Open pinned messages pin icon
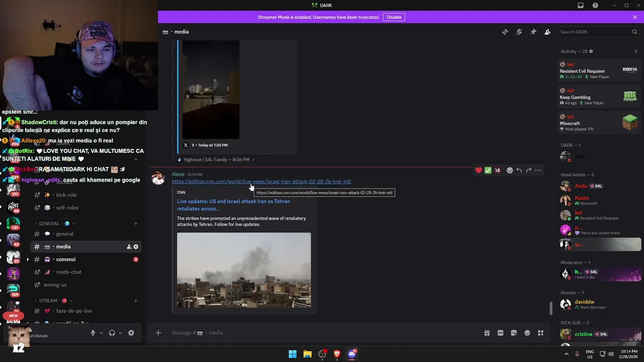Viewport: 644px width, 362px height. click(533, 32)
